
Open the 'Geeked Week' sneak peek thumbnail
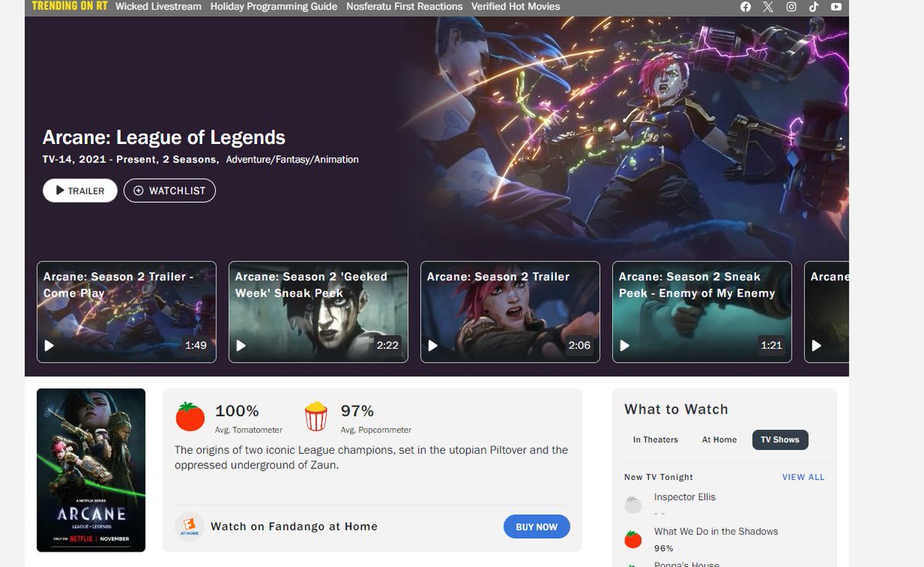(x=318, y=312)
